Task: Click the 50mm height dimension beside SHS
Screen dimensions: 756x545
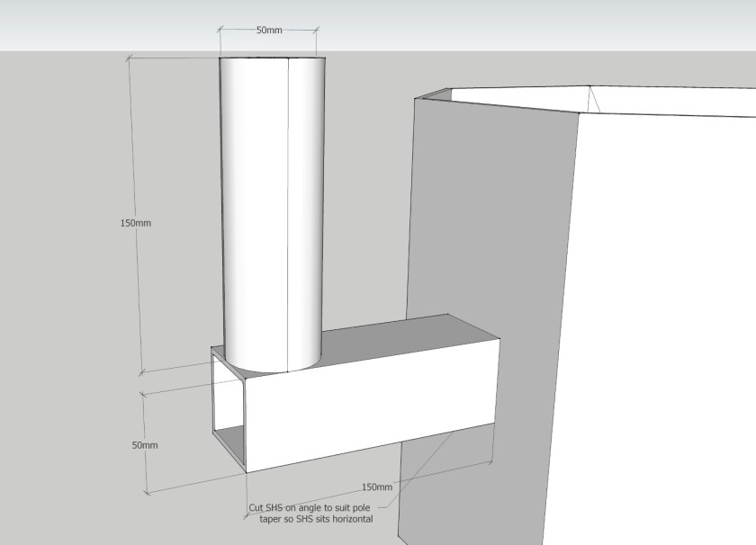Action: (144, 445)
